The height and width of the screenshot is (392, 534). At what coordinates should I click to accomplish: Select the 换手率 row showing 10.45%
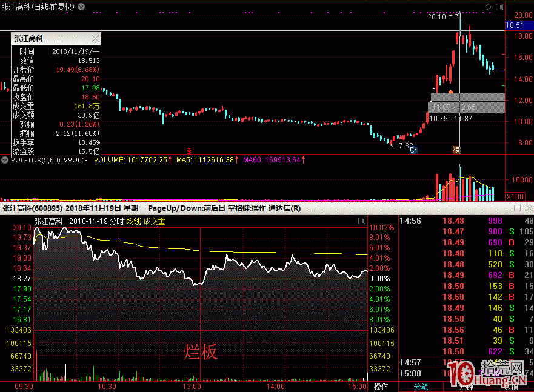pos(56,142)
